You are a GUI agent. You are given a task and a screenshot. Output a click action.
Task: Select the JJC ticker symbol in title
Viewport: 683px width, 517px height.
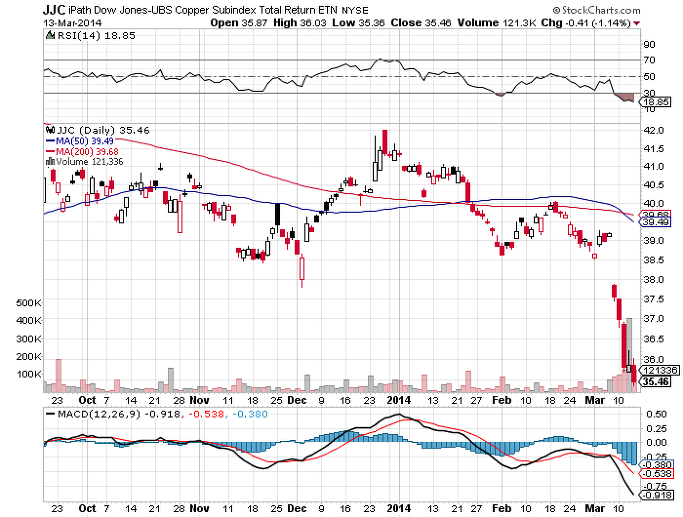pos(54,10)
